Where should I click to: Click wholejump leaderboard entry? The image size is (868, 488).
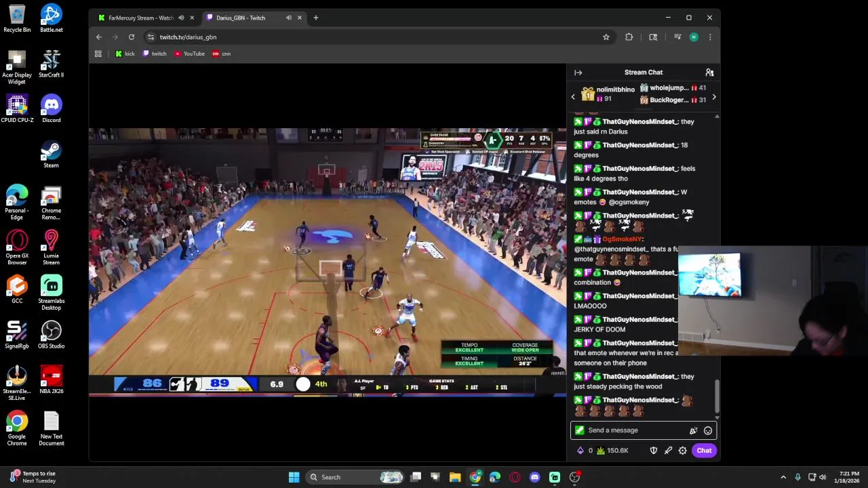click(673, 88)
